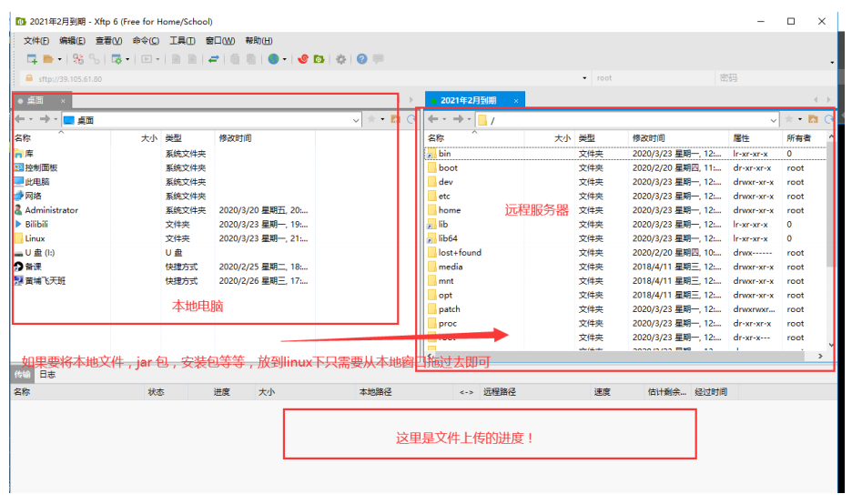Switch to the 日志 tab

(x=47, y=374)
